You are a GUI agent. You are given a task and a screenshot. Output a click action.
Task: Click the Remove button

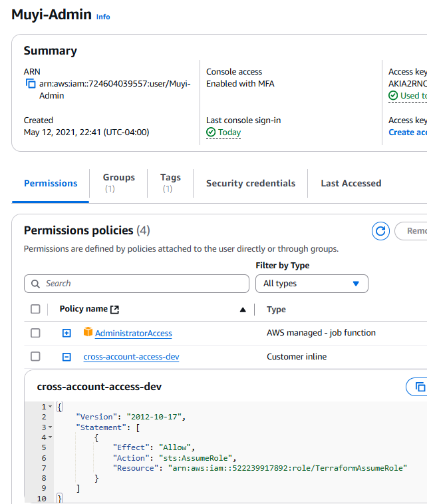click(x=411, y=231)
